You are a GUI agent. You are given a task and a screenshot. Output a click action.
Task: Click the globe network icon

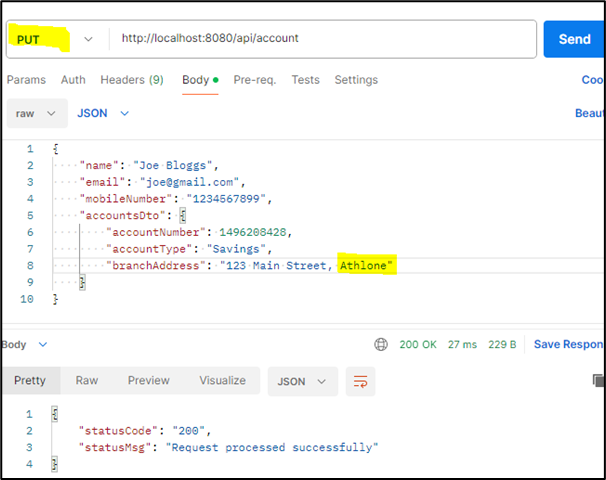pos(381,344)
